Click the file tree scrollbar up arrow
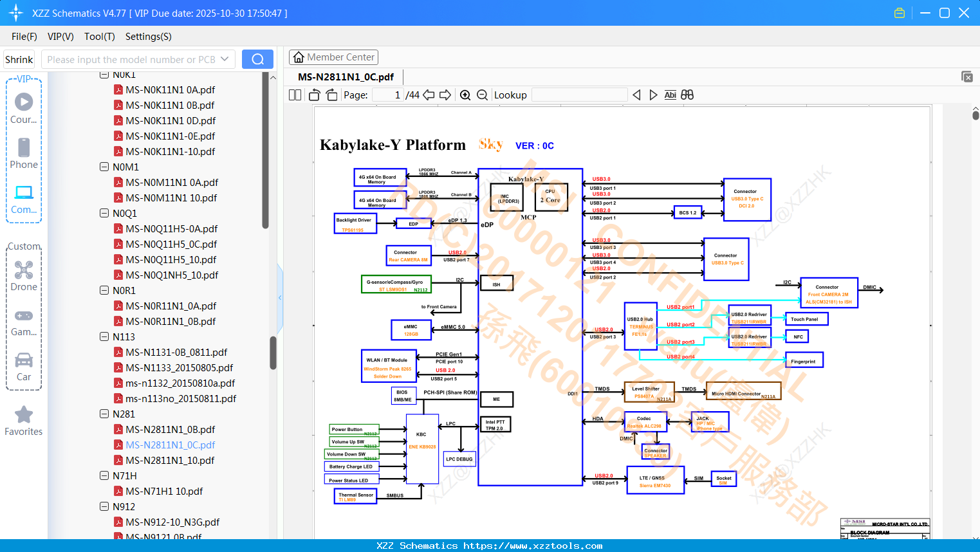980x552 pixels. (273, 78)
